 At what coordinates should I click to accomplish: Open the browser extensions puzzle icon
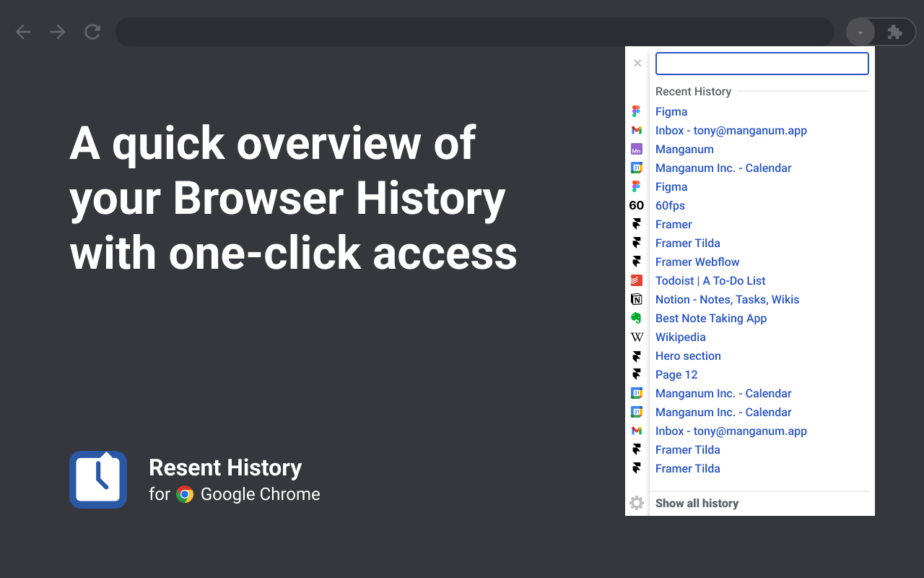point(894,32)
